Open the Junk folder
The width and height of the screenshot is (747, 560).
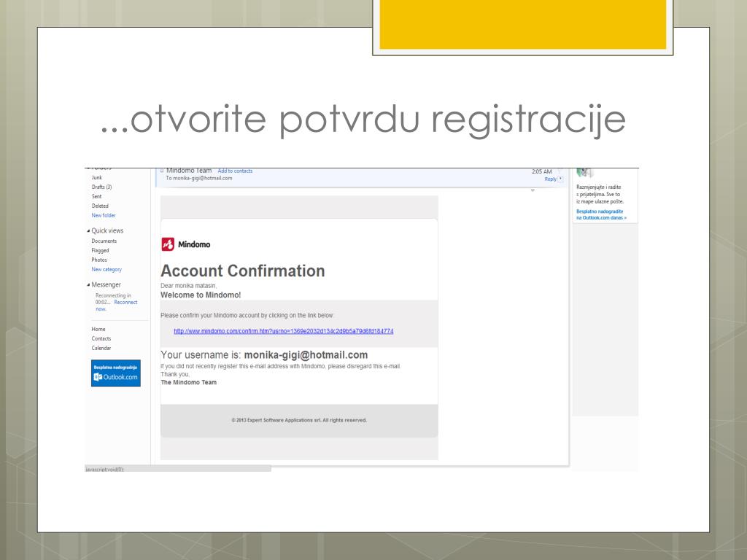coord(97,178)
